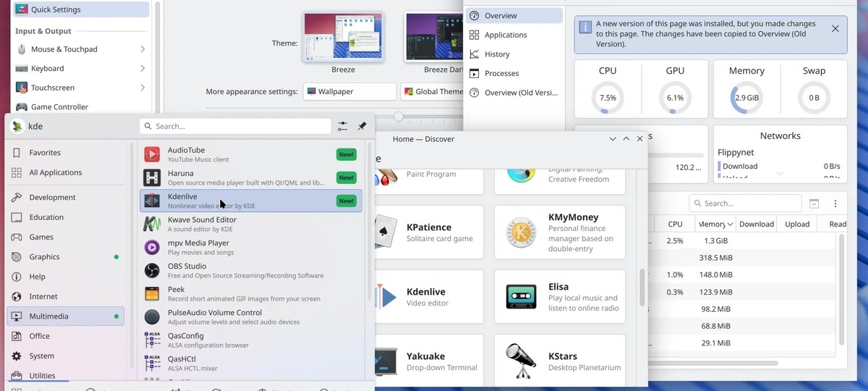
Task: Launch Haruna media player
Action: (250, 177)
